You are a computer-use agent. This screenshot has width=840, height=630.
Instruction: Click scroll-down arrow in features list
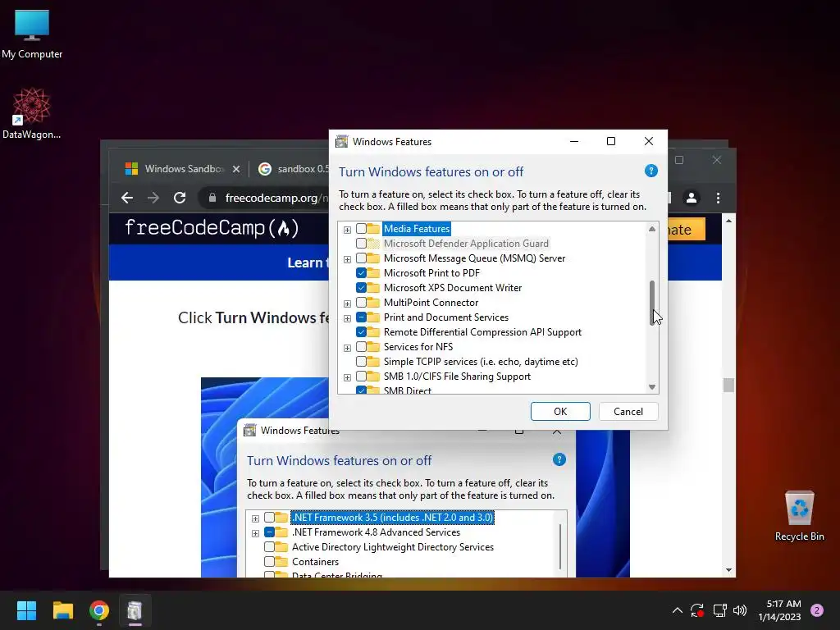(652, 387)
